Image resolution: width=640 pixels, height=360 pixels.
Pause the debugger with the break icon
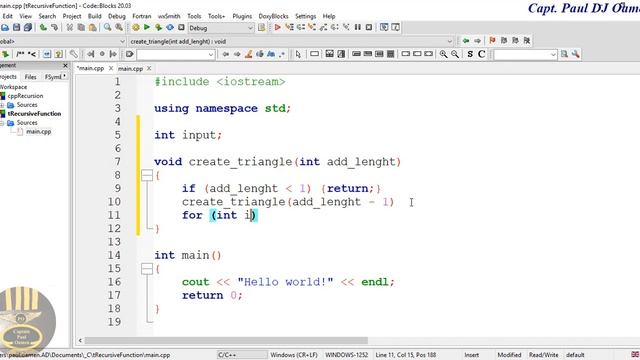[x=358, y=27]
